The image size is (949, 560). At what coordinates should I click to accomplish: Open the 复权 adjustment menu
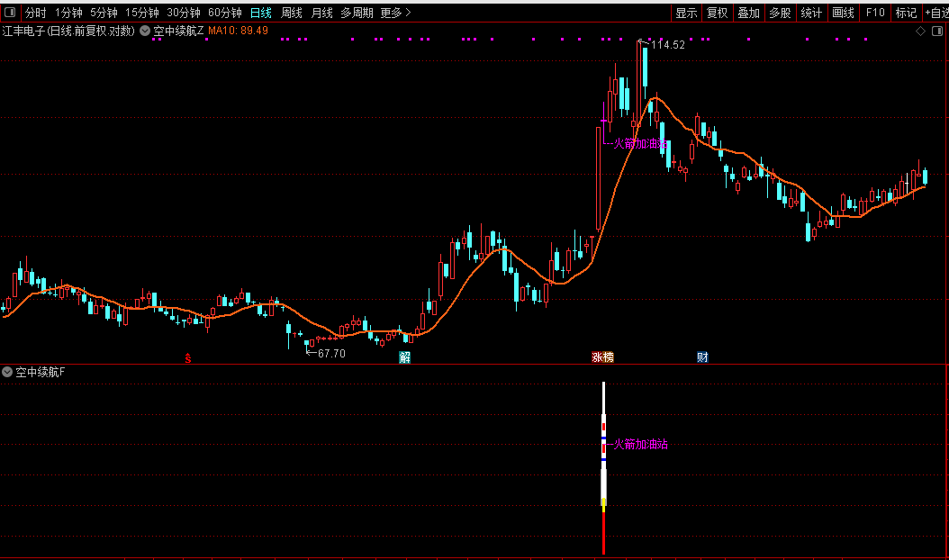click(718, 13)
